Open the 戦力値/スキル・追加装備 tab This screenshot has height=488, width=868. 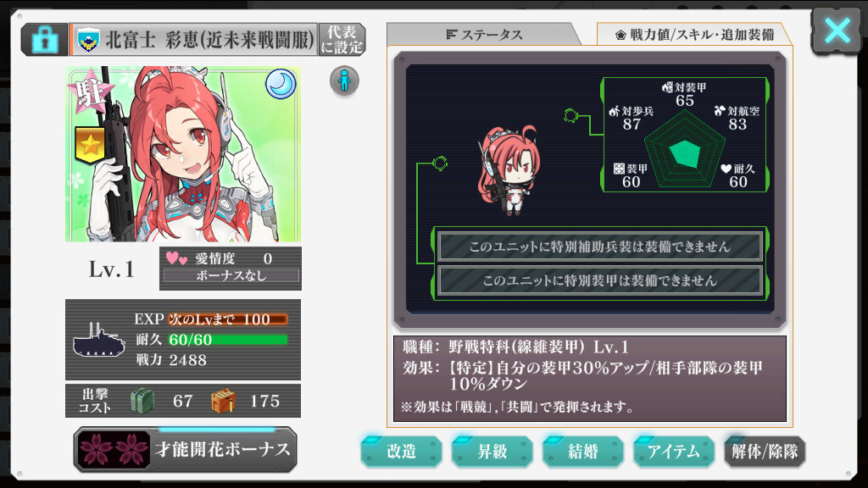coord(694,34)
